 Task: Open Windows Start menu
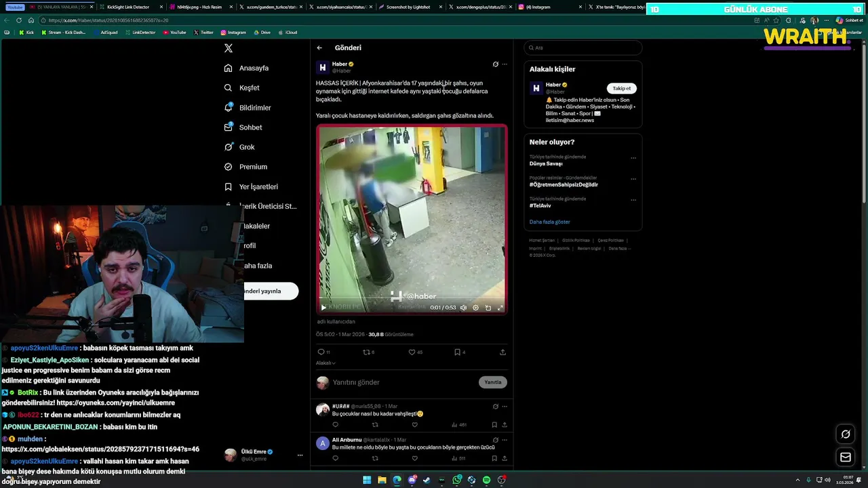tap(367, 480)
